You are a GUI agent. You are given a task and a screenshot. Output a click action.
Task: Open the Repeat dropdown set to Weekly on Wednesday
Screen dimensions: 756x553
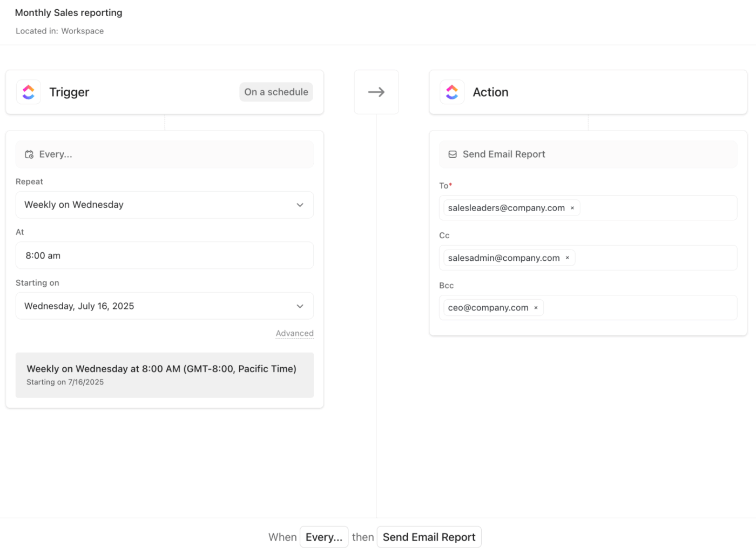pos(165,205)
